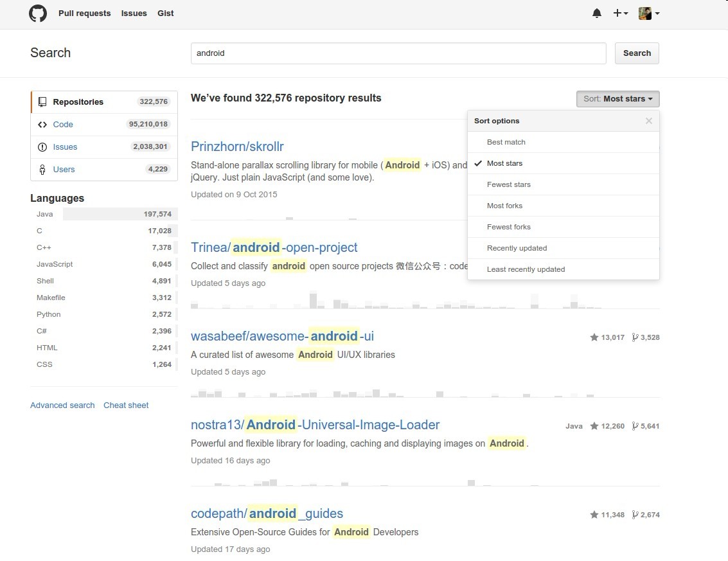The image size is (728, 561).
Task: Close the Sort options popup
Action: [648, 121]
